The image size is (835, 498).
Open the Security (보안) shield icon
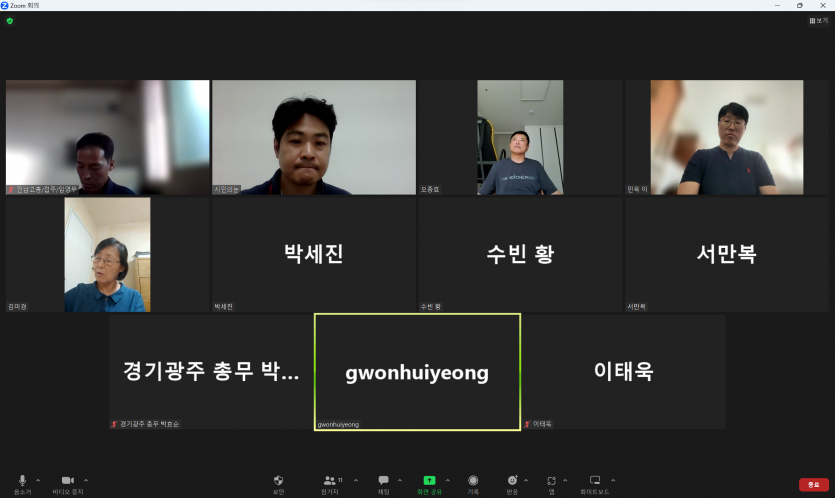[278, 481]
